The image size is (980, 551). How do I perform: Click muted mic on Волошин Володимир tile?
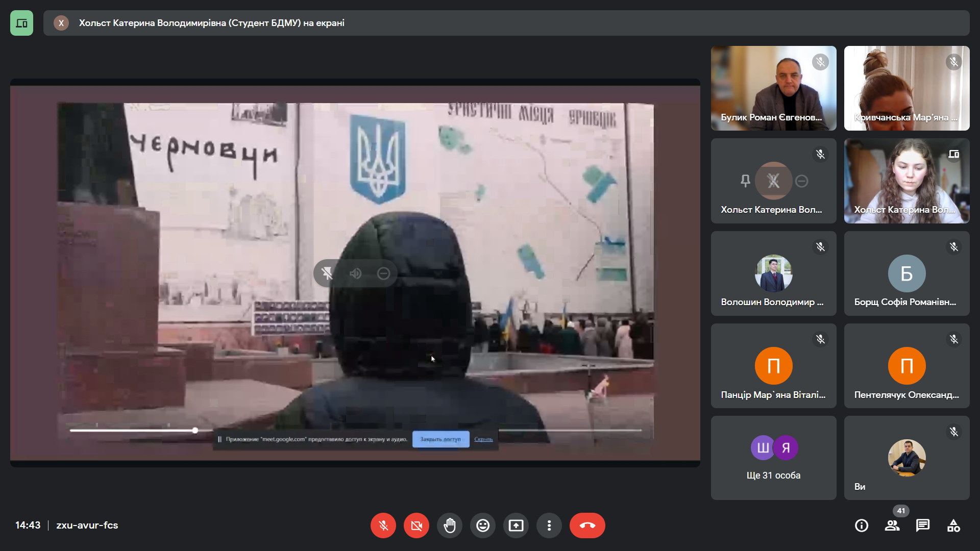[821, 247]
